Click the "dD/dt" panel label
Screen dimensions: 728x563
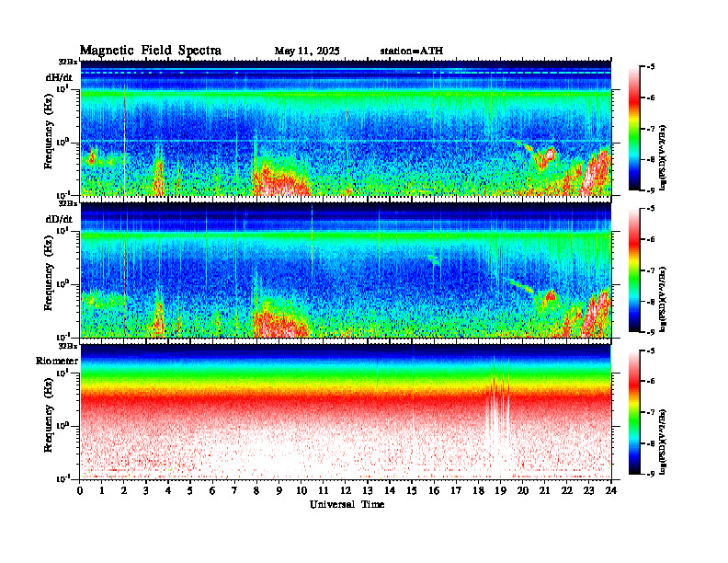59,218
